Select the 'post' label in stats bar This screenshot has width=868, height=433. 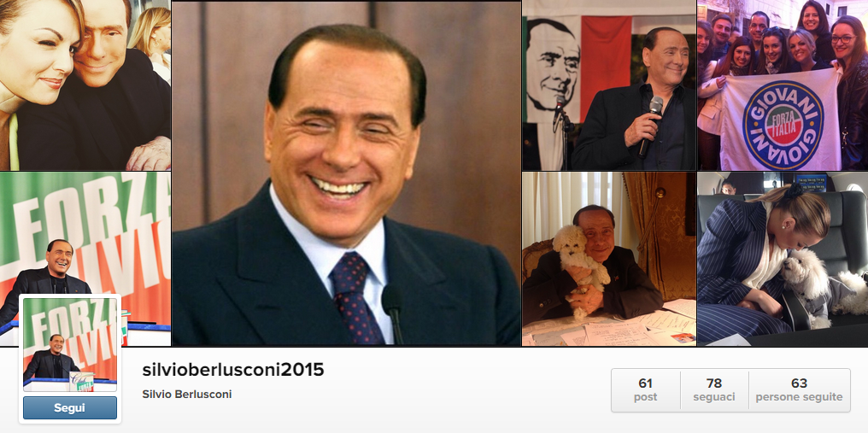(646, 397)
